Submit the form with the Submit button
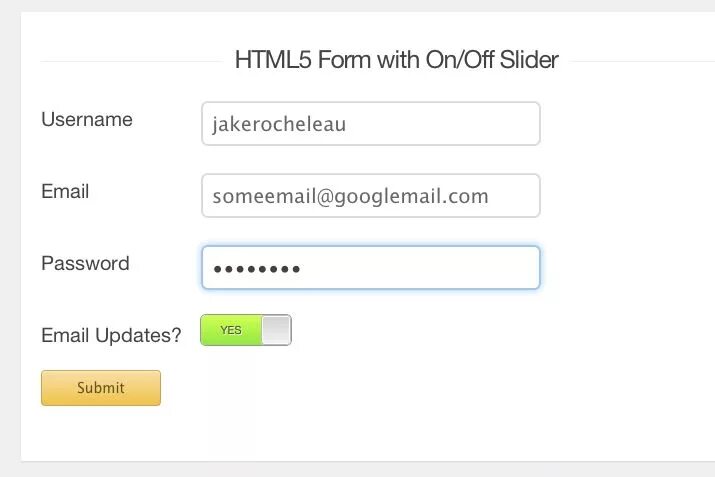The height and width of the screenshot is (477, 715). 101,388
